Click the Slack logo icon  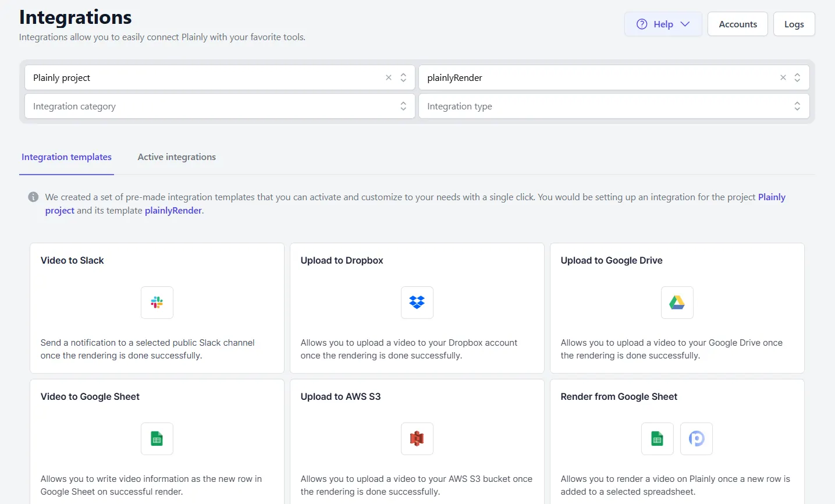coord(157,303)
